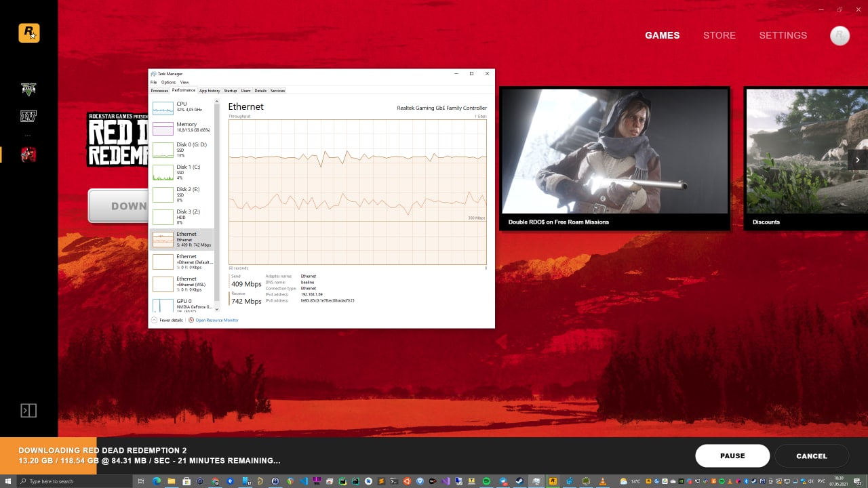Open the Rockstar Games logo home icon
Image resolution: width=868 pixels, height=488 pixels.
pyautogui.click(x=29, y=33)
